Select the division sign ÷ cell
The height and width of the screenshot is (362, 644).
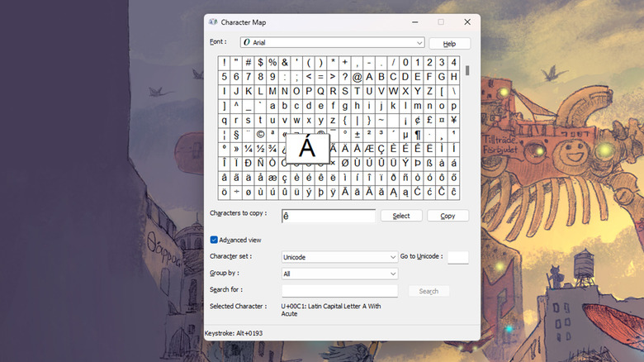(x=236, y=192)
